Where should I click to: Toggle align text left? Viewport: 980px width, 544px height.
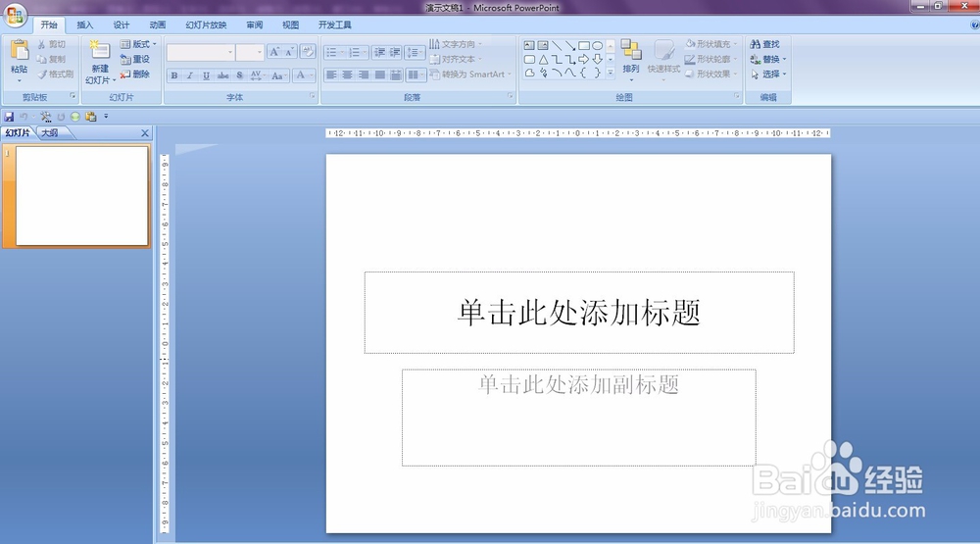pyautogui.click(x=331, y=75)
